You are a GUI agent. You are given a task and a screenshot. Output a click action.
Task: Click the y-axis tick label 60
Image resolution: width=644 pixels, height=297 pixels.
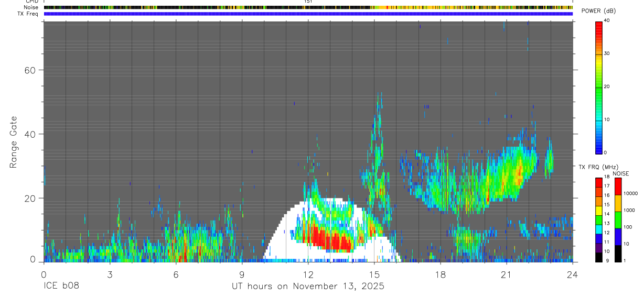pos(29,70)
